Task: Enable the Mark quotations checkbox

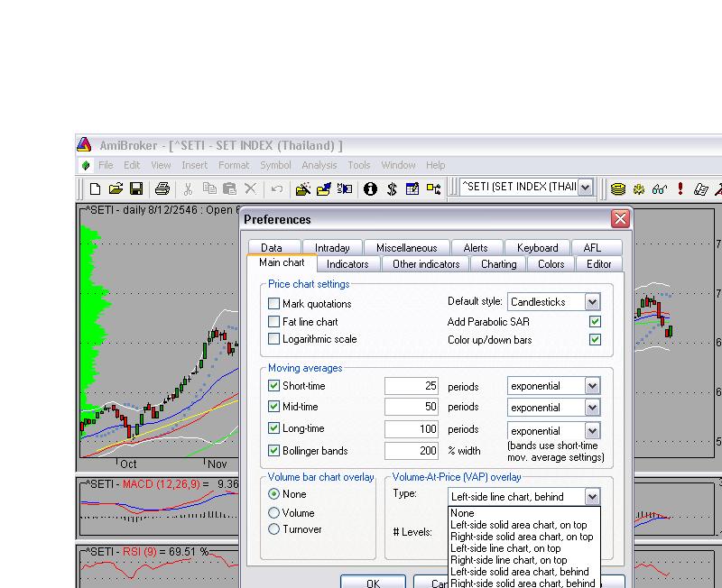Action: 273,304
